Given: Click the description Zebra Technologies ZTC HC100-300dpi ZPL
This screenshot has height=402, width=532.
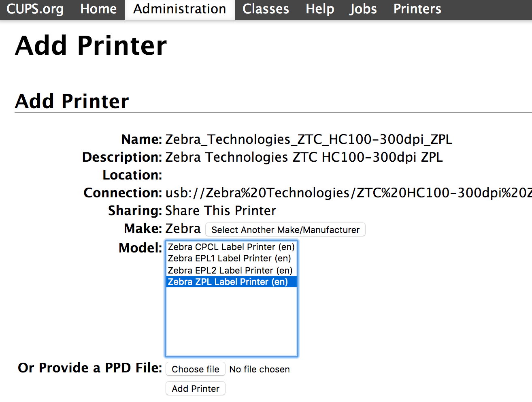Looking at the screenshot, I should coord(304,157).
